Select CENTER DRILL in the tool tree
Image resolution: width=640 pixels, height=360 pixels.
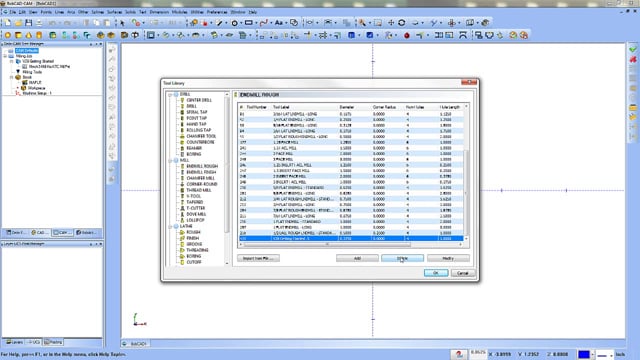click(x=199, y=100)
